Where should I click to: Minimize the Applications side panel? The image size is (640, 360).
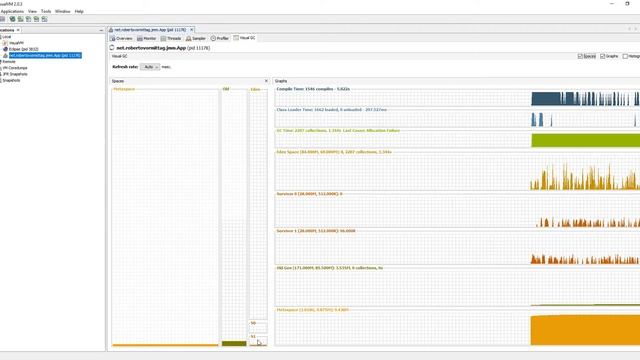point(101,30)
